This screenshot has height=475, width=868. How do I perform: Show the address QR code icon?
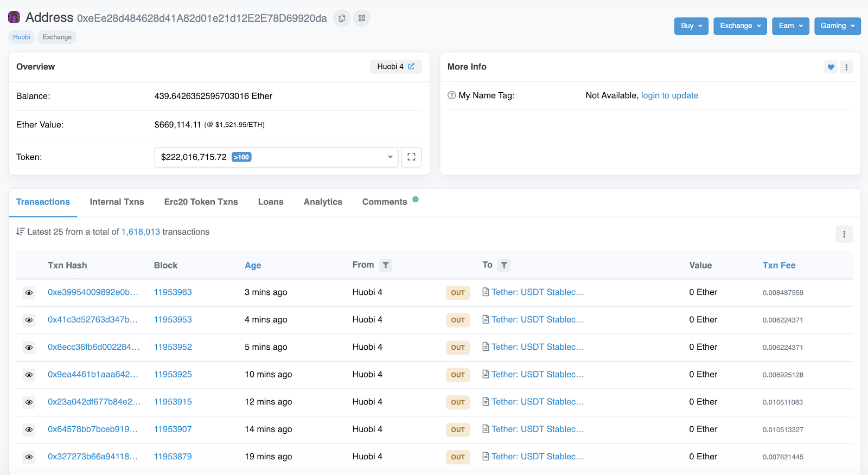click(362, 18)
